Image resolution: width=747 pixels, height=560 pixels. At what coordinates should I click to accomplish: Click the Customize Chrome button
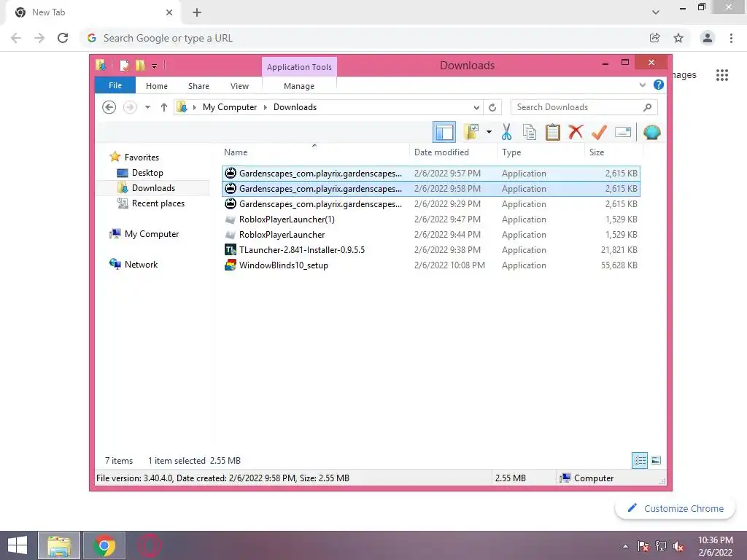coord(676,508)
